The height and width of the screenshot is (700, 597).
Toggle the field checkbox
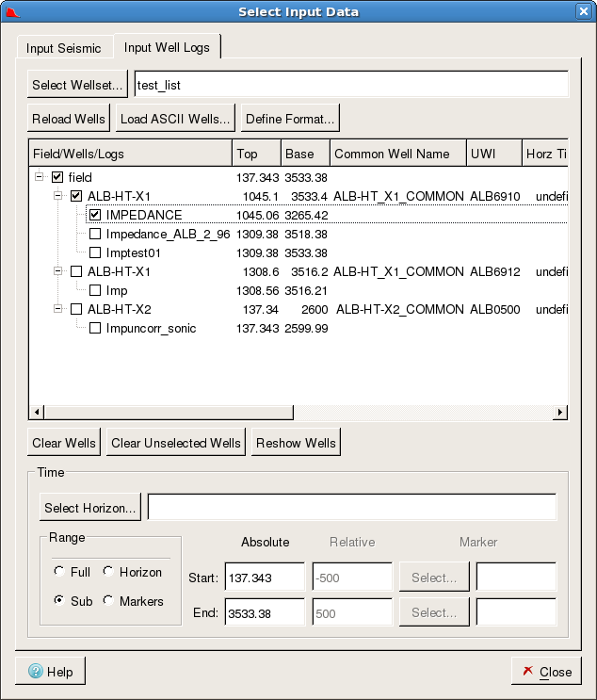[57, 177]
